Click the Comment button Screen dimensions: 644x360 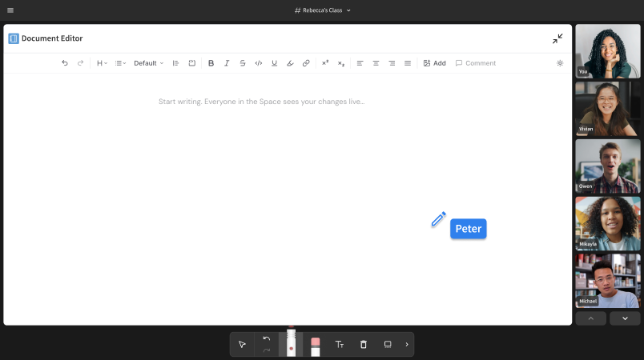coord(476,63)
